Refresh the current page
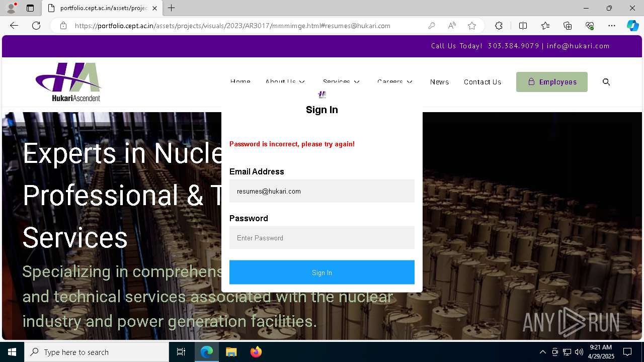 [36, 26]
